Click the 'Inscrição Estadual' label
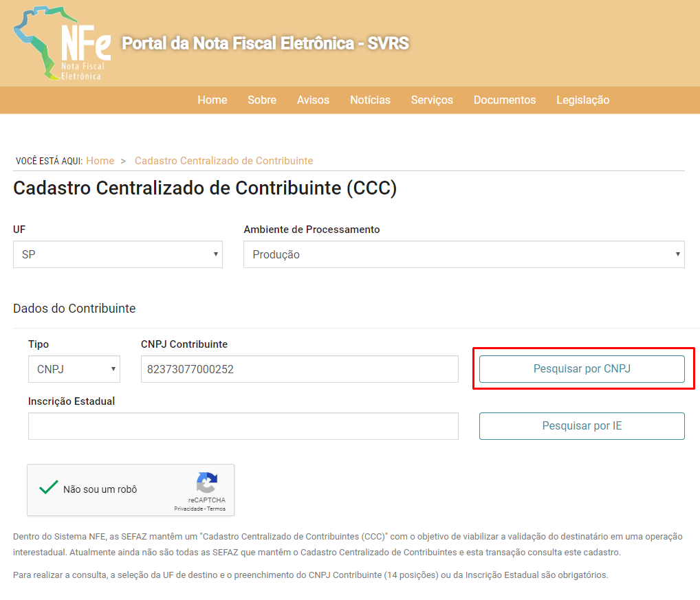Viewport: 700px width, 600px height. pos(72,401)
